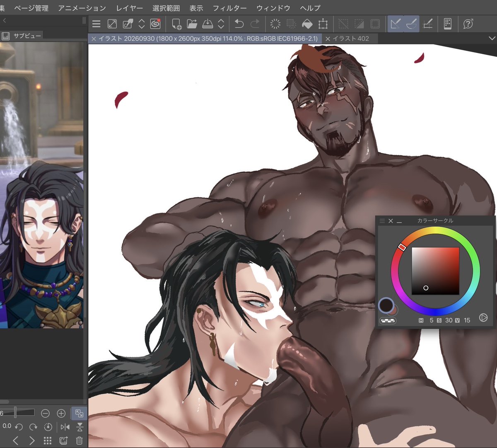The height and width of the screenshot is (448, 497).
Task: Expand the canvas tab list chevron
Action: (492, 38)
